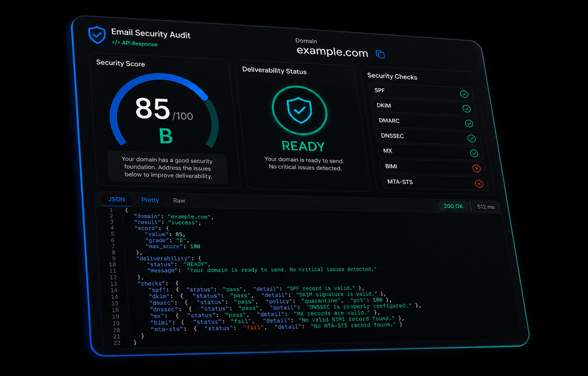The width and height of the screenshot is (588, 376).
Task: Click the "mta-sts" JSON check line
Action: (277, 327)
